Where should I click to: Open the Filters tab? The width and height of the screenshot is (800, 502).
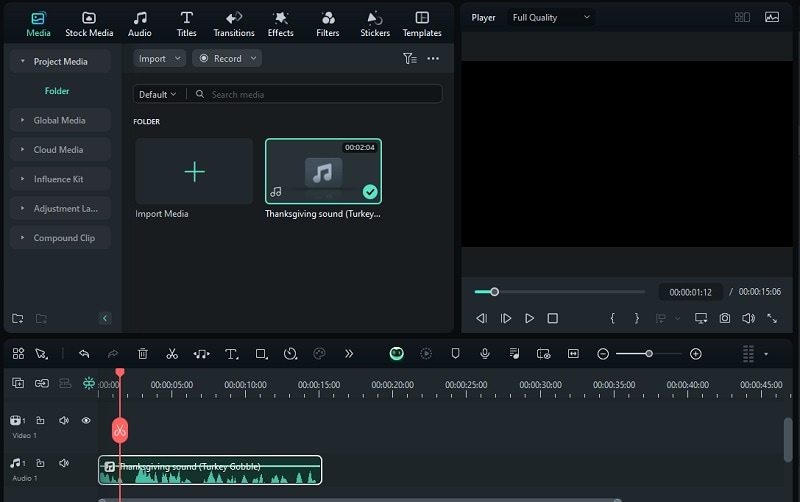[x=328, y=24]
